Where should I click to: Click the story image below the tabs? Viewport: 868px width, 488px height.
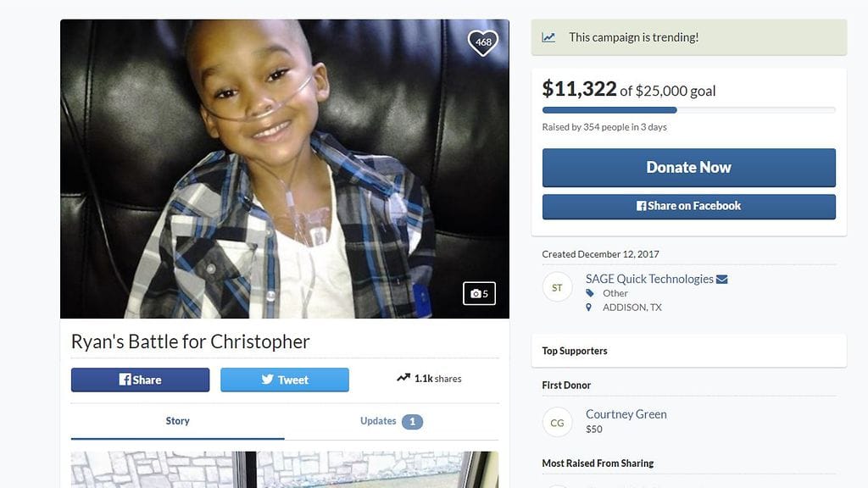pyautogui.click(x=285, y=469)
